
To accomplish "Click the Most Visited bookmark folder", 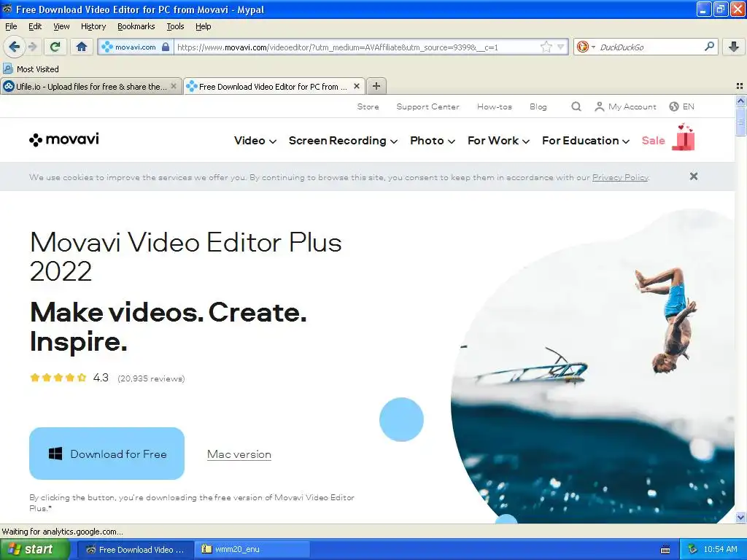I will pyautogui.click(x=31, y=69).
